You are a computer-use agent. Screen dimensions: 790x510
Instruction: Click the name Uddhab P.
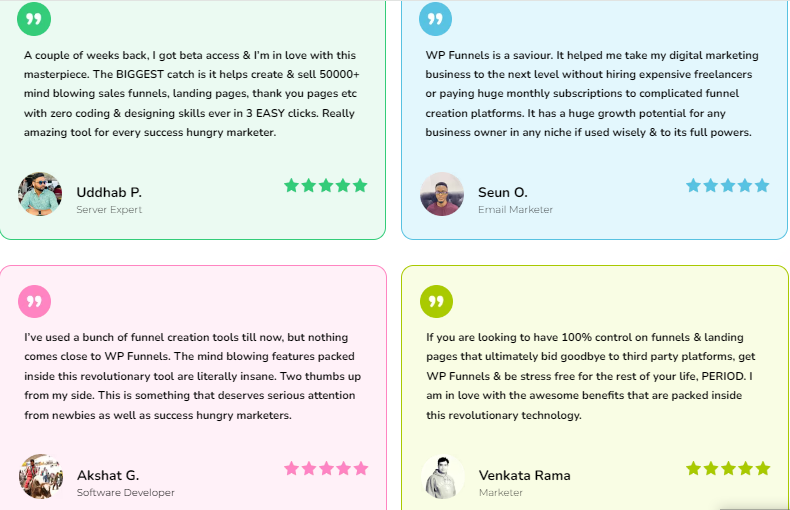[109, 192]
